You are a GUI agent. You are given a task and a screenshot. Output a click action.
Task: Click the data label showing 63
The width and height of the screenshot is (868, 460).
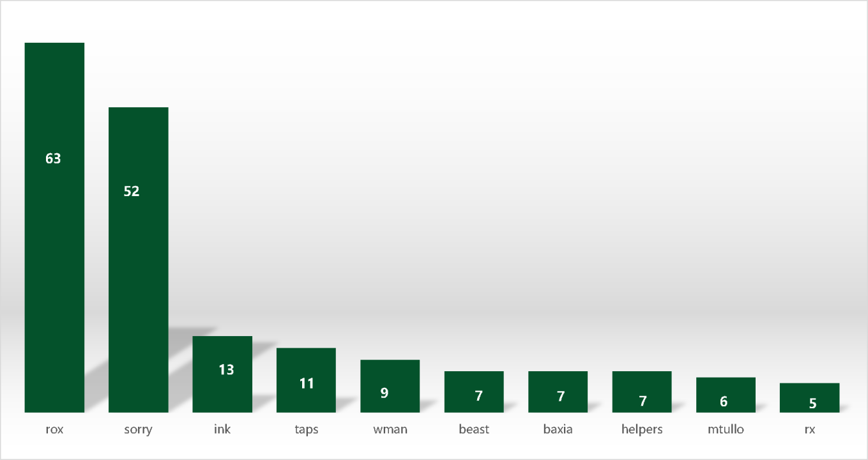coord(53,158)
